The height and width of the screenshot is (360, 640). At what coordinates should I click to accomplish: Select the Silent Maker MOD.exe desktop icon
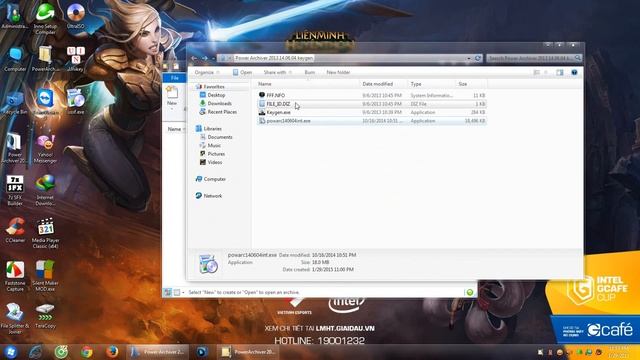45,276
